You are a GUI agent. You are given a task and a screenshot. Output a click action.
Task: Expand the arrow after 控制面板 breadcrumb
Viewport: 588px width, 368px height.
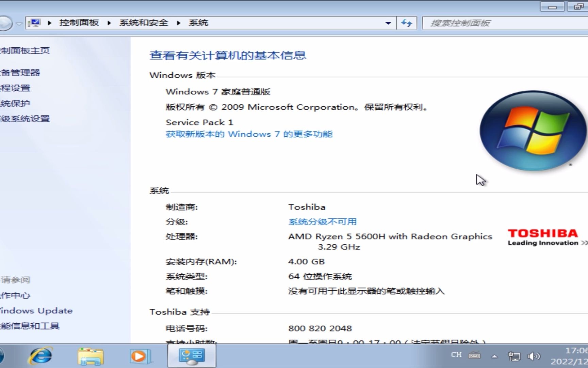109,23
